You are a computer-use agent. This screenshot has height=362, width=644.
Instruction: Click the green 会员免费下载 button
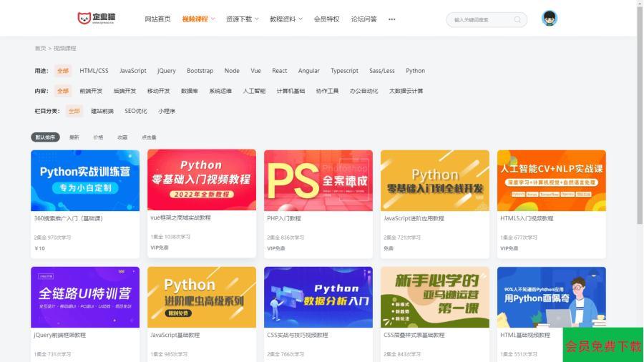coord(603,345)
